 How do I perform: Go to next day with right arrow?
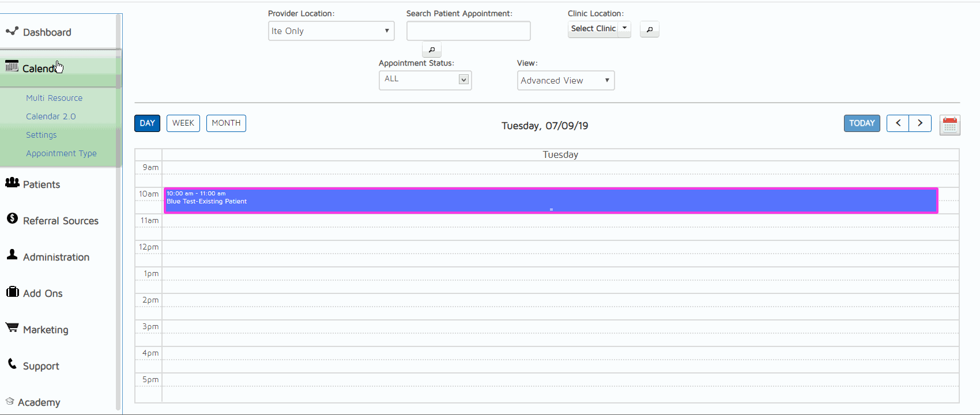point(920,123)
